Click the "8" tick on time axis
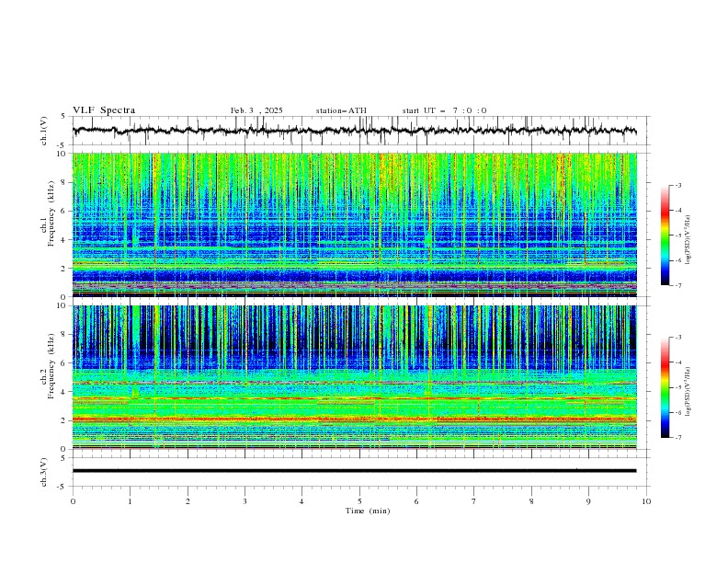This screenshot has width=728, height=563. [x=531, y=501]
